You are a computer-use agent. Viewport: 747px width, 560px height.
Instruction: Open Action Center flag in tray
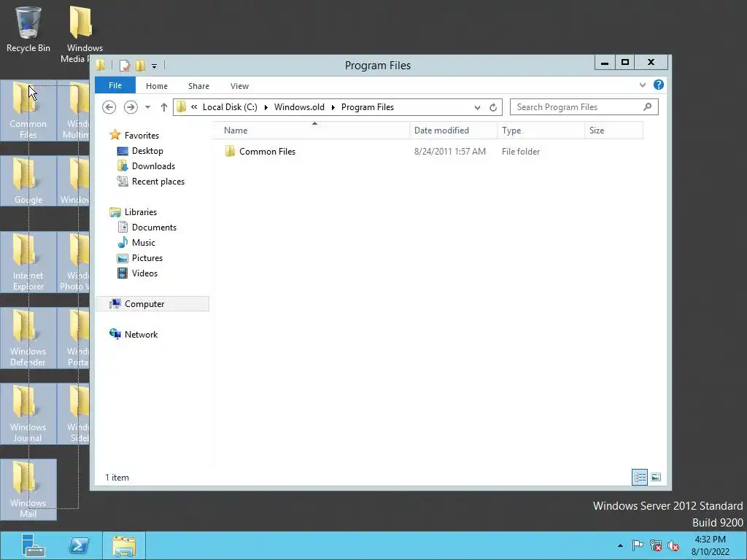[638, 545]
